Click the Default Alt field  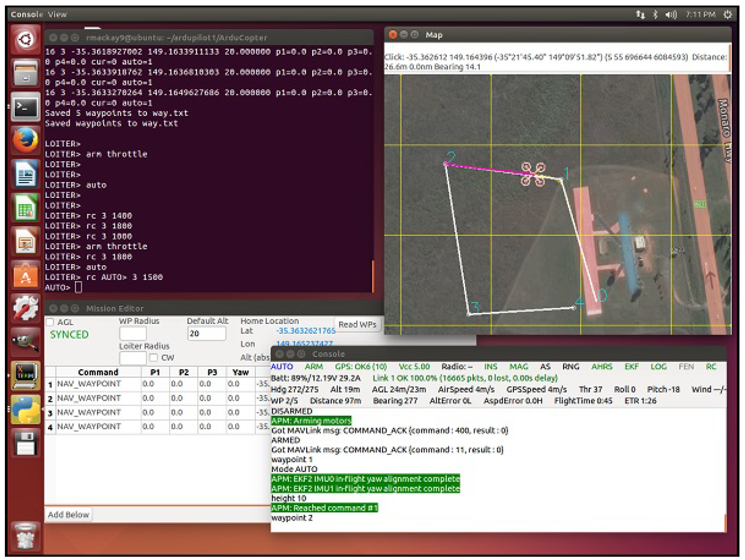click(x=206, y=333)
